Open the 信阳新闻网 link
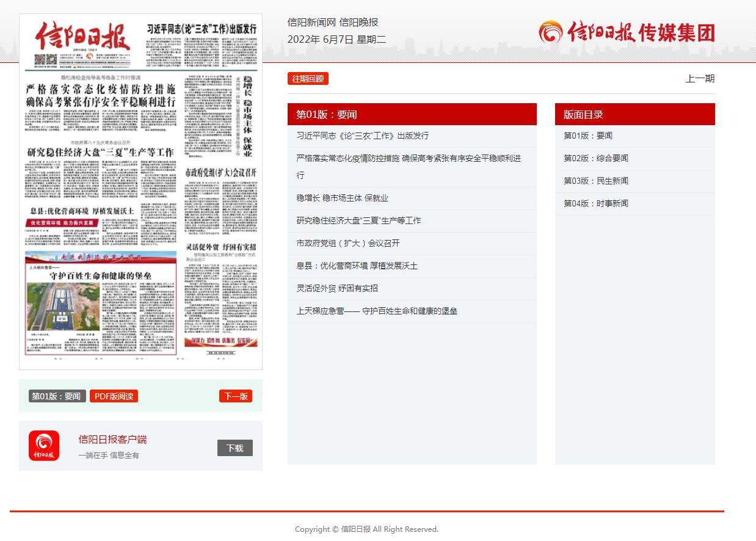 [312, 23]
